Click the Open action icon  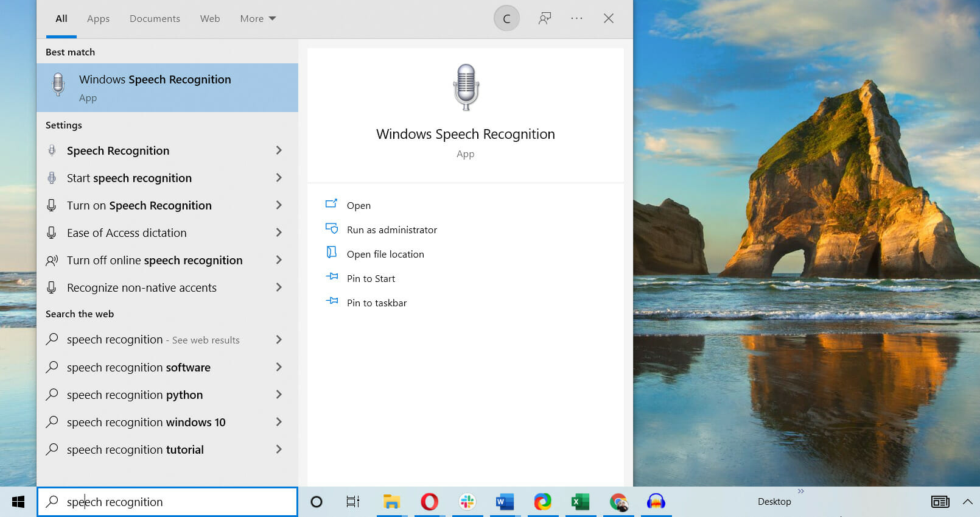[x=332, y=203]
